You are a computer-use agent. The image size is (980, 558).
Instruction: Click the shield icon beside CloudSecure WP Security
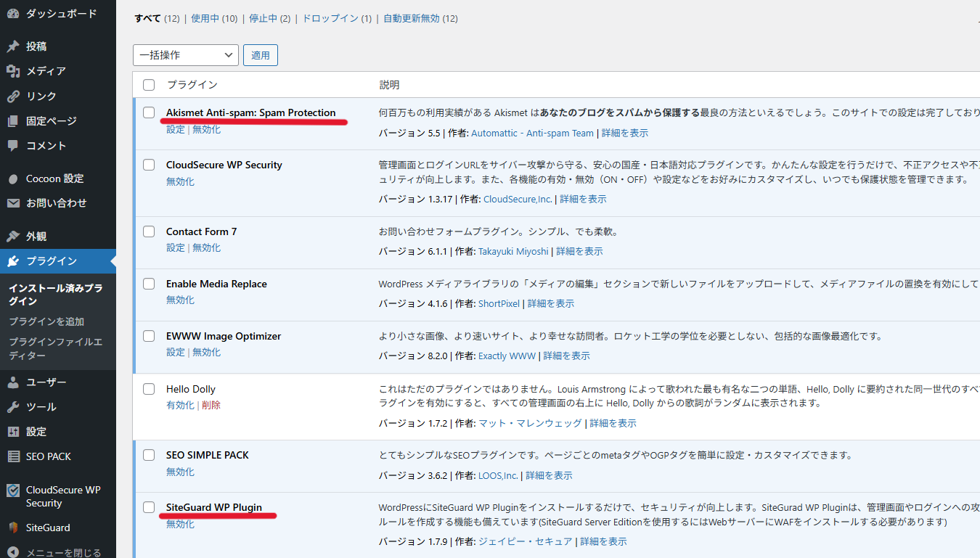[x=13, y=491]
